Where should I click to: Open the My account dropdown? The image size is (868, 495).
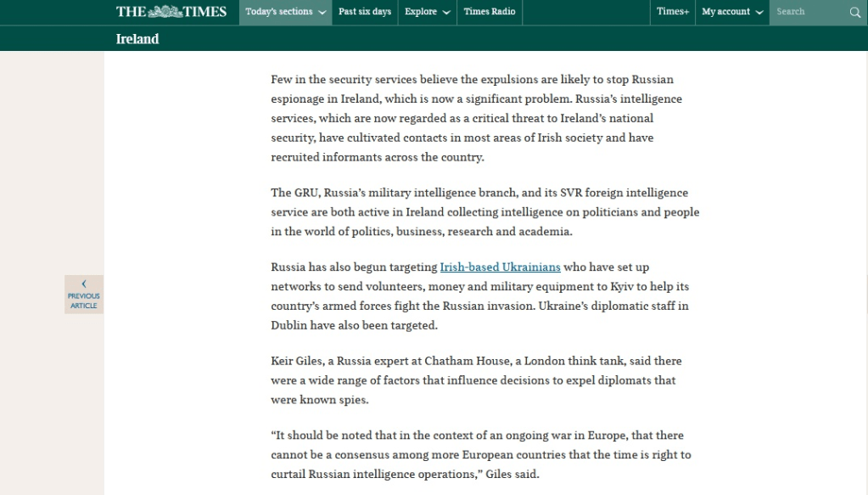click(x=731, y=12)
